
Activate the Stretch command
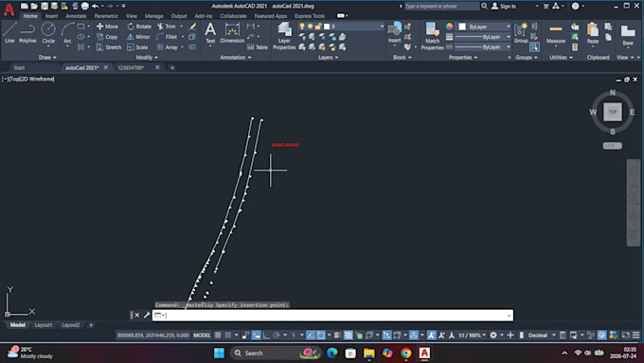pyautogui.click(x=109, y=47)
